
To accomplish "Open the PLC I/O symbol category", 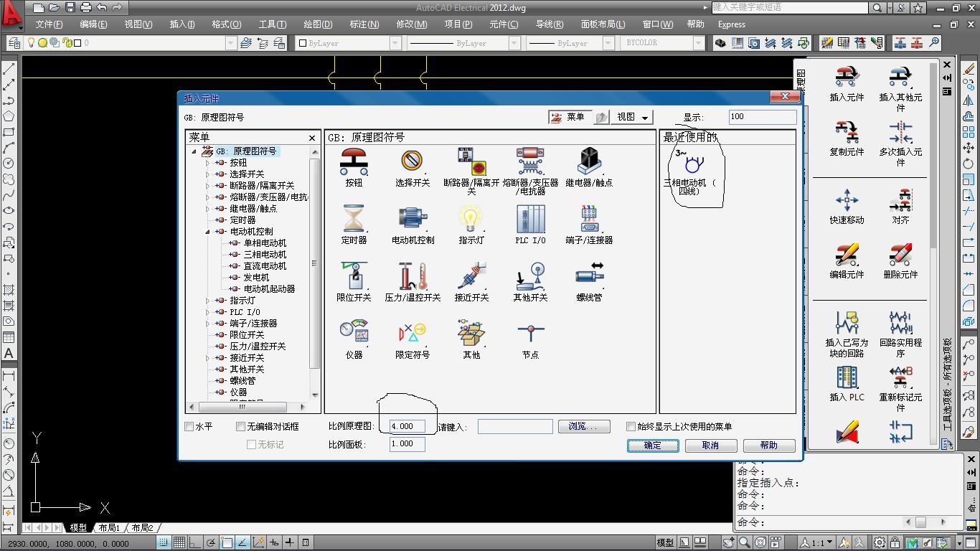I will (530, 220).
